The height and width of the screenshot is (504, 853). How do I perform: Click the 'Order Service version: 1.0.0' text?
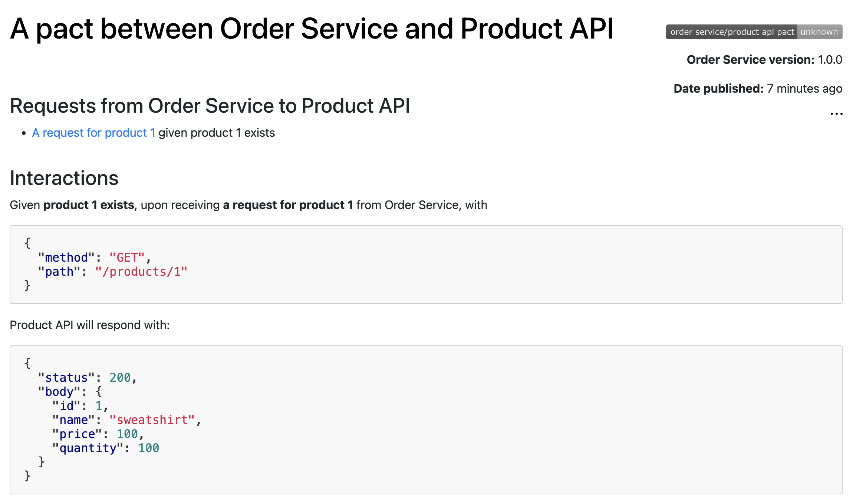pyautogui.click(x=764, y=60)
